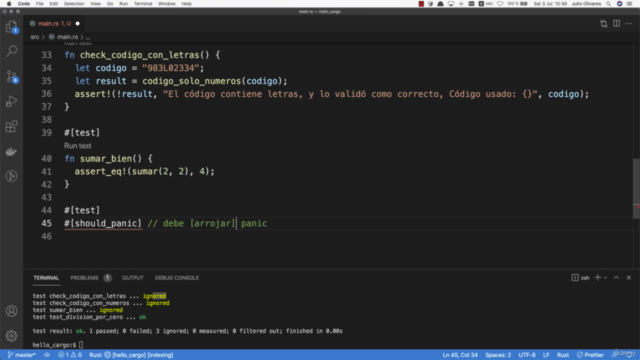This screenshot has height=360, width=640.
Task: Click the string "983L02334" on line 34
Action: (x=170, y=68)
